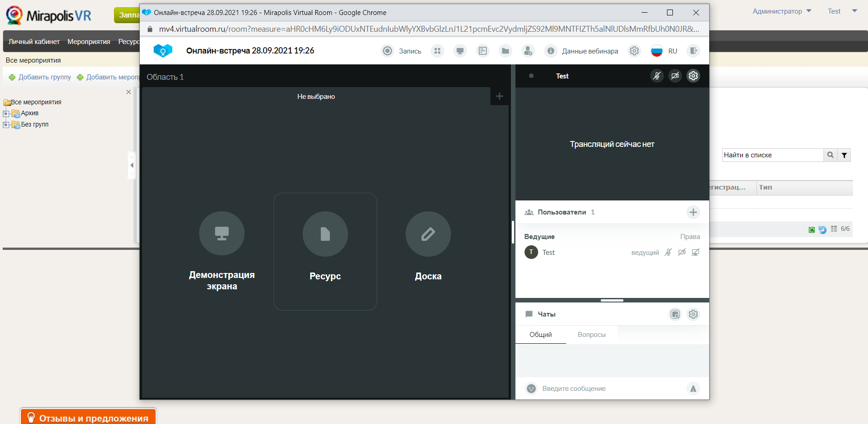Open the room settings gear in top toolbar
Viewport: 868px width, 424px height.
634,51
